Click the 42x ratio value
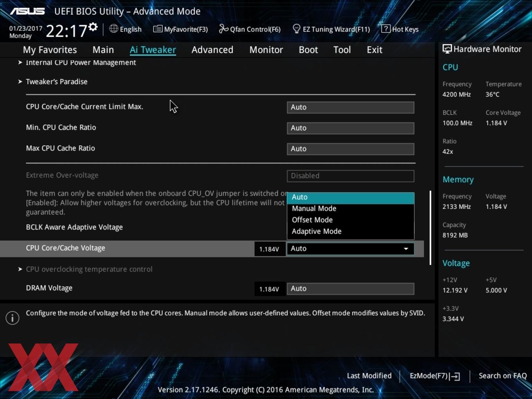The width and height of the screenshot is (532, 399). pyautogui.click(x=448, y=151)
